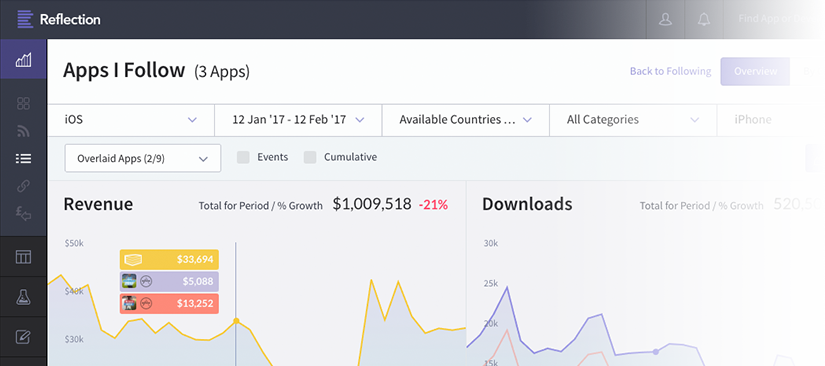
Task: Open the iOS platform dropdown
Action: pyautogui.click(x=131, y=120)
